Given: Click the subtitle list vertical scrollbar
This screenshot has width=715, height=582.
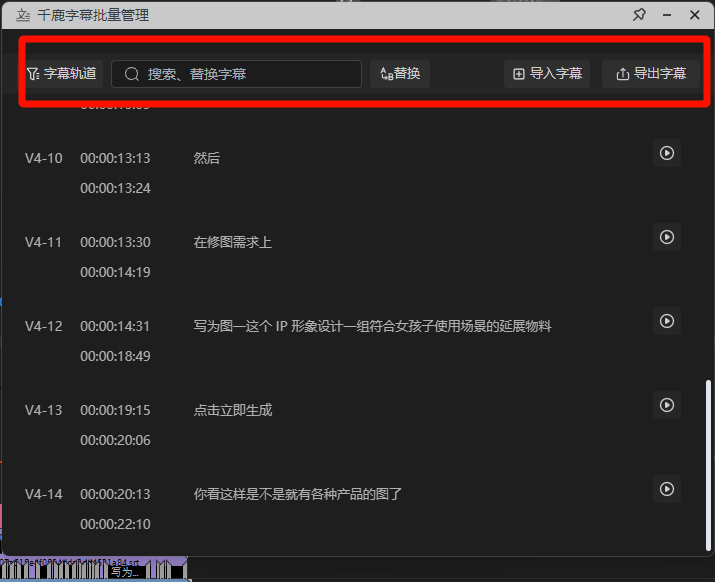Looking at the screenshot, I should coord(708,465).
